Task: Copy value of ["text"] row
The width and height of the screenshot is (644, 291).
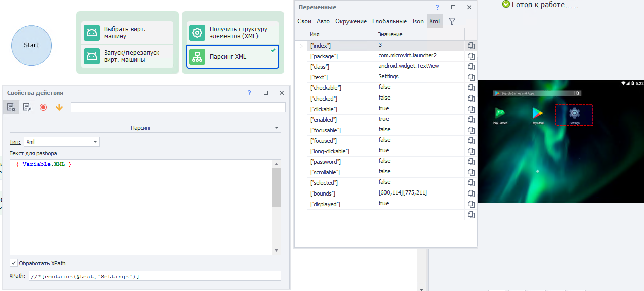Action: coord(471,77)
